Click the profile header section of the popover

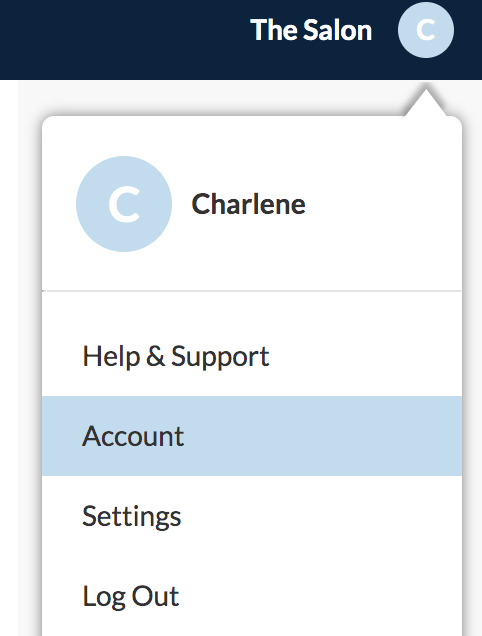(252, 204)
